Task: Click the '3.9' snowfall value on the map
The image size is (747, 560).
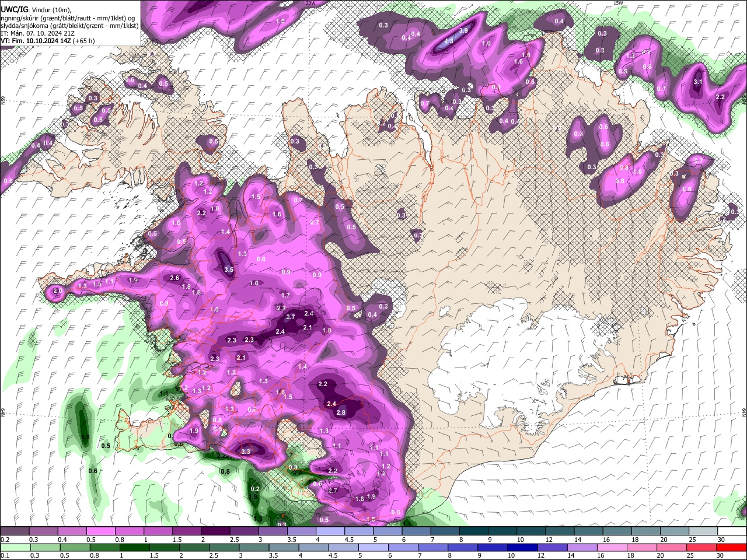Action: [463, 30]
